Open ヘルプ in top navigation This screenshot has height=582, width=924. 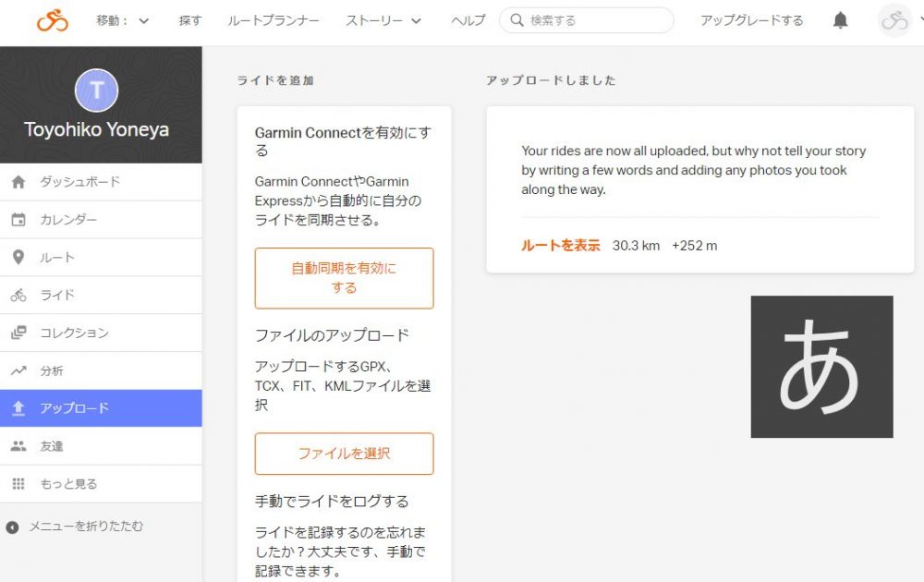(x=468, y=20)
